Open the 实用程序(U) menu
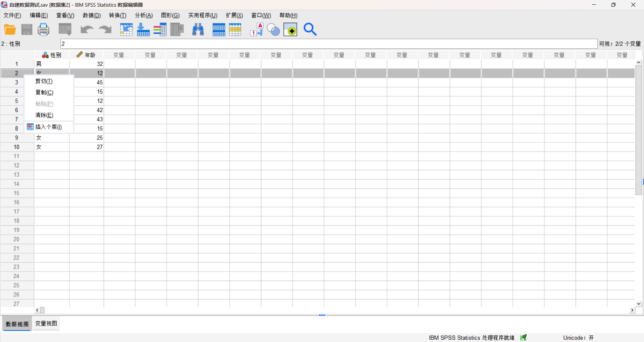The image size is (644, 342). [203, 15]
